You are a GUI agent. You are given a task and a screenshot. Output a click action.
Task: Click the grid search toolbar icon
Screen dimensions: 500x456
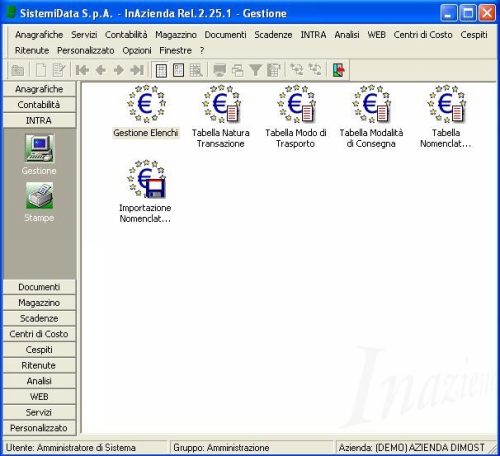point(196,70)
